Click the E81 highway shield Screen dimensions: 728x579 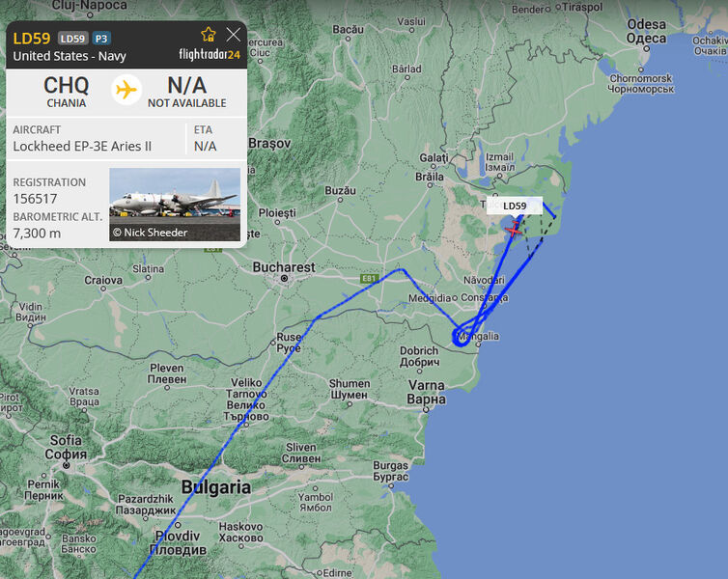point(369,278)
